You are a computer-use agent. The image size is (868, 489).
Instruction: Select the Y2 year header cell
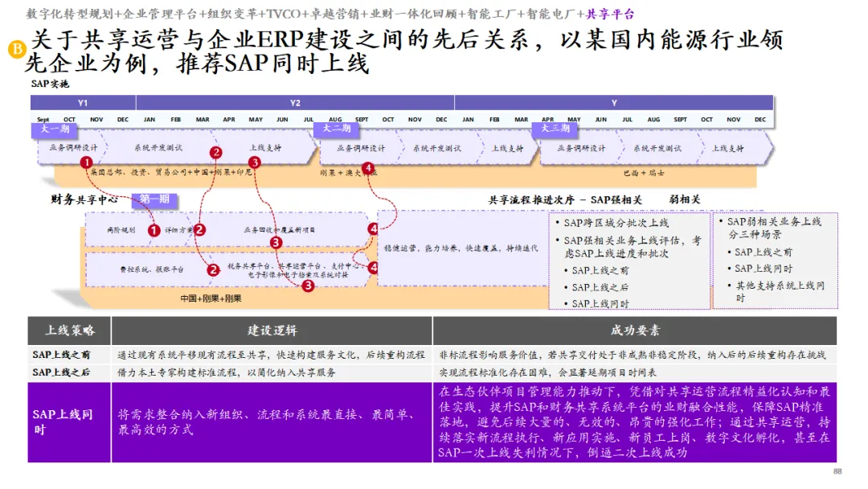coord(295,102)
